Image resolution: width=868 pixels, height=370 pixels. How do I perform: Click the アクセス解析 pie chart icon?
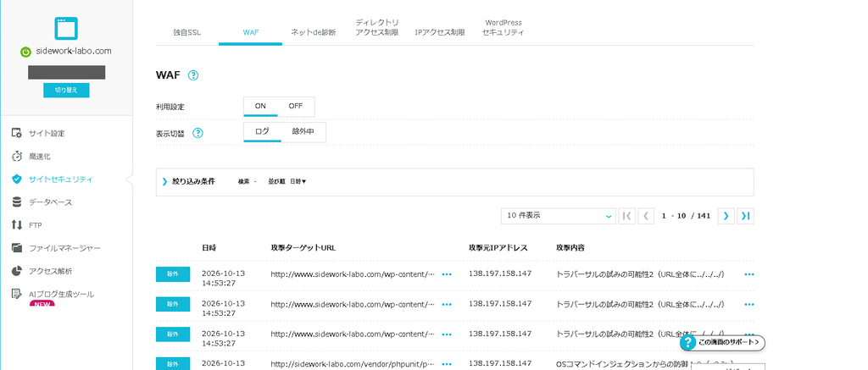17,271
